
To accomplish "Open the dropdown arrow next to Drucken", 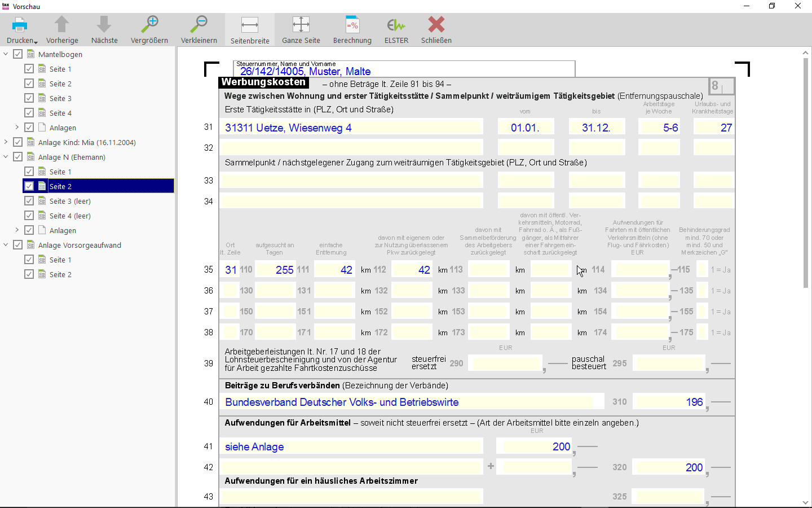I will 36,42.
